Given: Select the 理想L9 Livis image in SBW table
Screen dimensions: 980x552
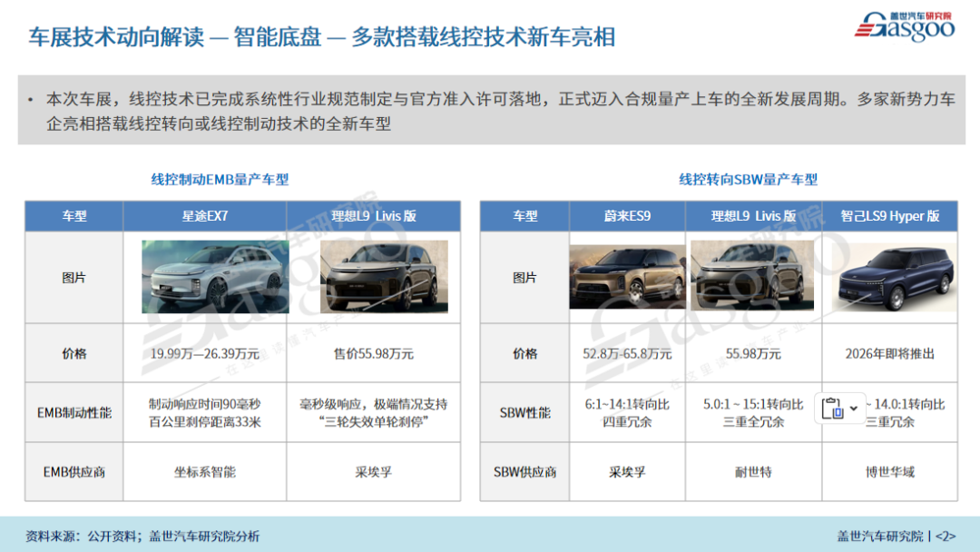Looking at the screenshot, I should [752, 276].
